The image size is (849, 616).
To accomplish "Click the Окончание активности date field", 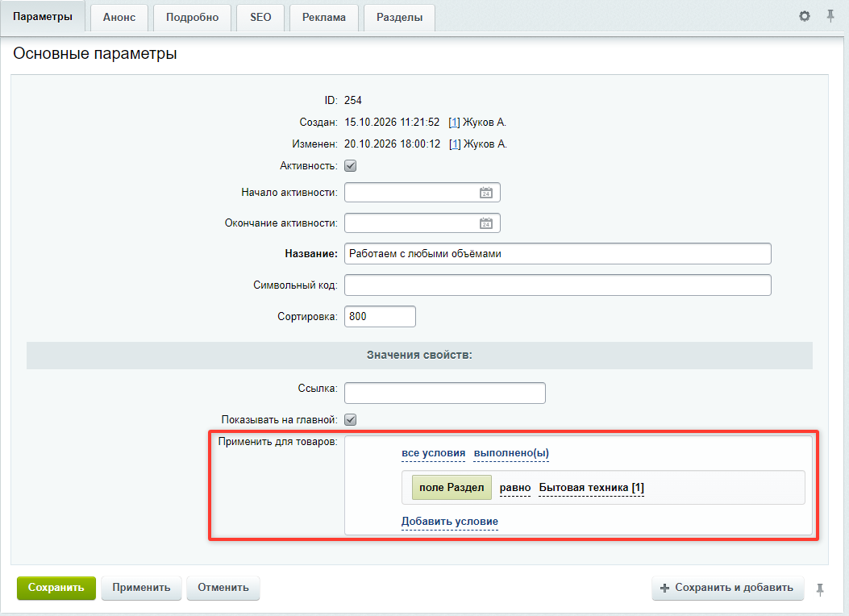I will pyautogui.click(x=422, y=223).
